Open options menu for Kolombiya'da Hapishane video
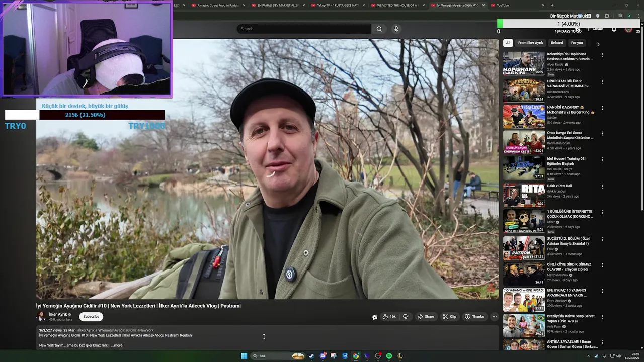 pos(602,55)
